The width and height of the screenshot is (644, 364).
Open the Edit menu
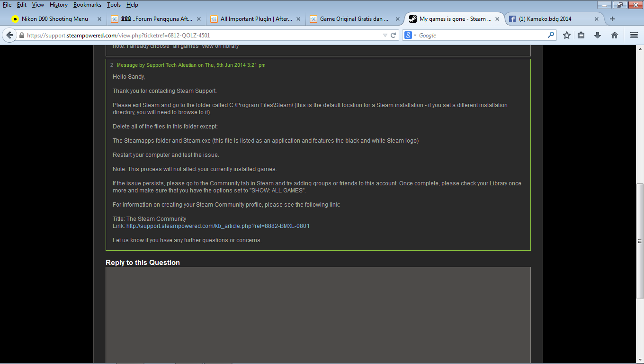(x=22, y=5)
